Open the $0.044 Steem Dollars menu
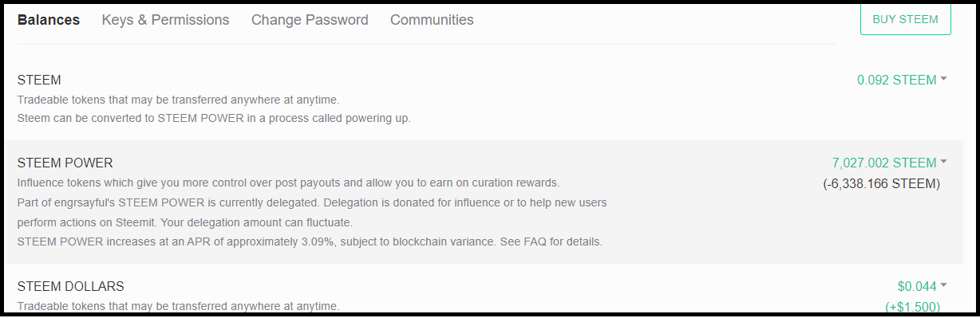The image size is (980, 318). (917, 287)
